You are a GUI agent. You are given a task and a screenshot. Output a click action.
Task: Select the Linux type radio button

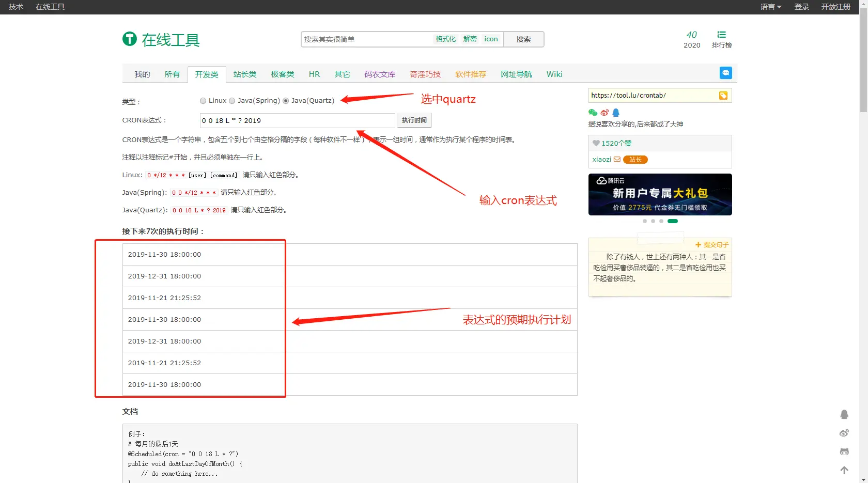coord(203,101)
